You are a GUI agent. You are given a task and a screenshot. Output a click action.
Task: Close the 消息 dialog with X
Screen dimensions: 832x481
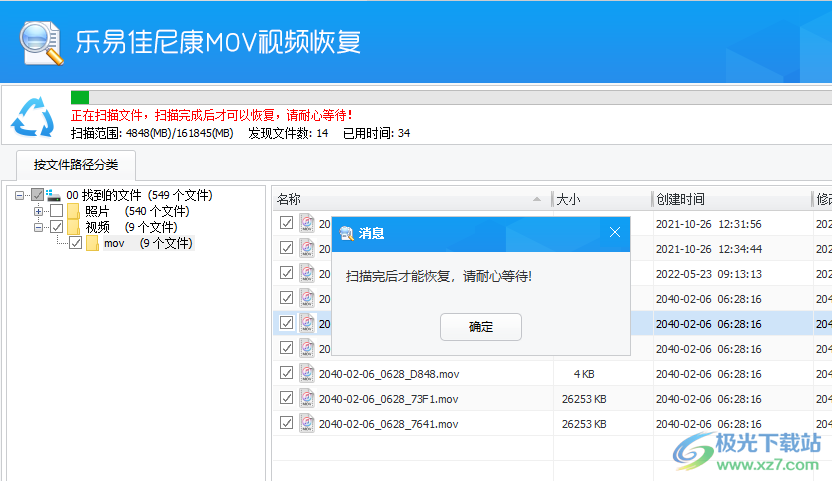coord(615,233)
